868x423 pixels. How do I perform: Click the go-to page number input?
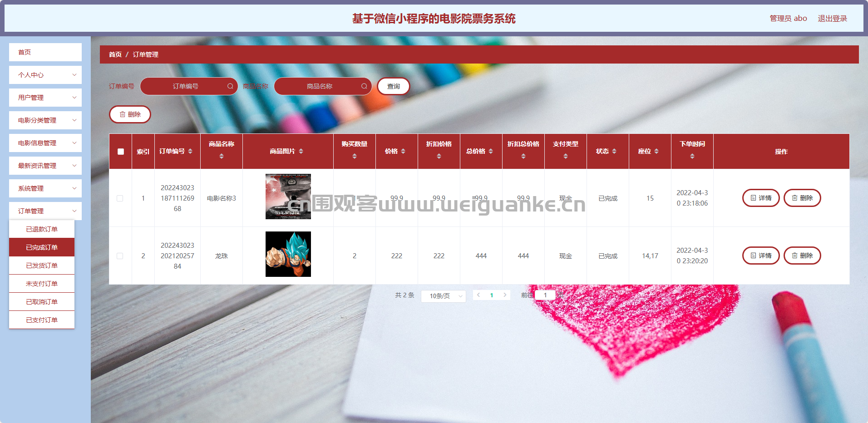pos(545,295)
